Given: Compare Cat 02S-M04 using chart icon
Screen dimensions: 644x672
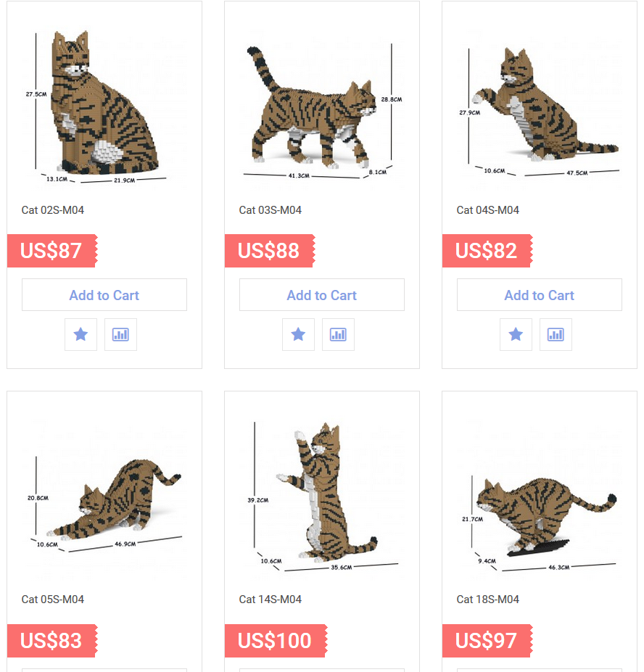Looking at the screenshot, I should point(120,334).
